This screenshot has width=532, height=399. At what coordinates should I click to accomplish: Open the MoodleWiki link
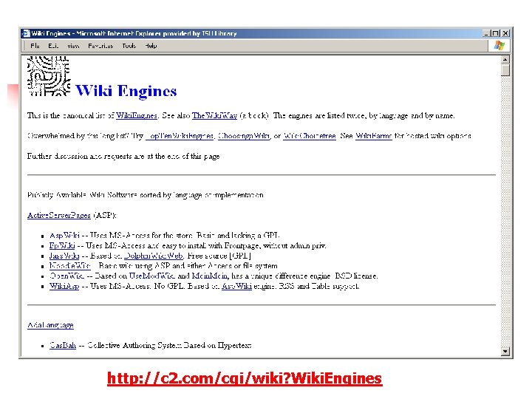pos(70,266)
